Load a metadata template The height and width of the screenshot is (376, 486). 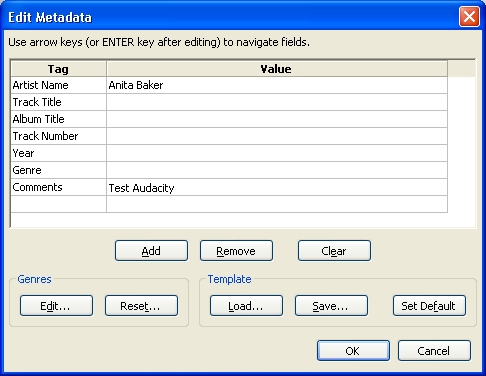[x=246, y=305]
